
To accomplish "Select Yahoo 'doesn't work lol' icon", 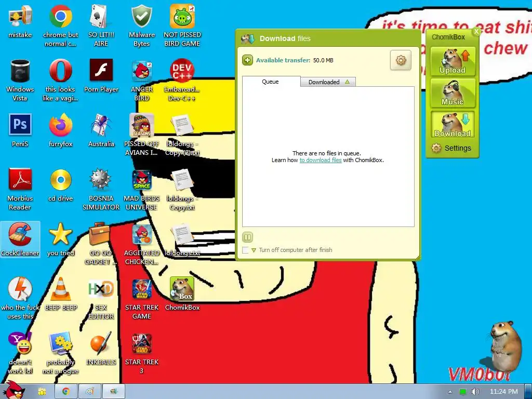I will pyautogui.click(x=20, y=353).
